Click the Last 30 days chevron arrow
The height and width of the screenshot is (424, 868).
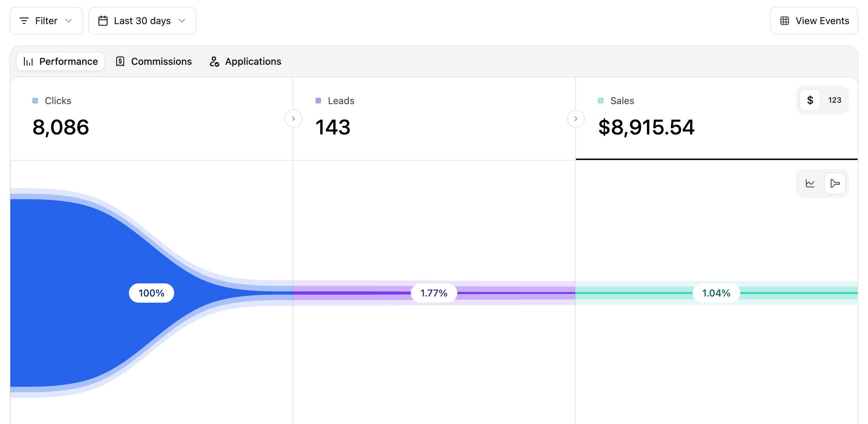[182, 21]
